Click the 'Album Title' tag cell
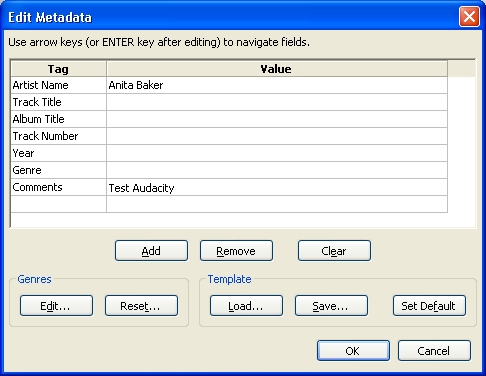Viewport: 486px width, 376px height. click(x=59, y=119)
